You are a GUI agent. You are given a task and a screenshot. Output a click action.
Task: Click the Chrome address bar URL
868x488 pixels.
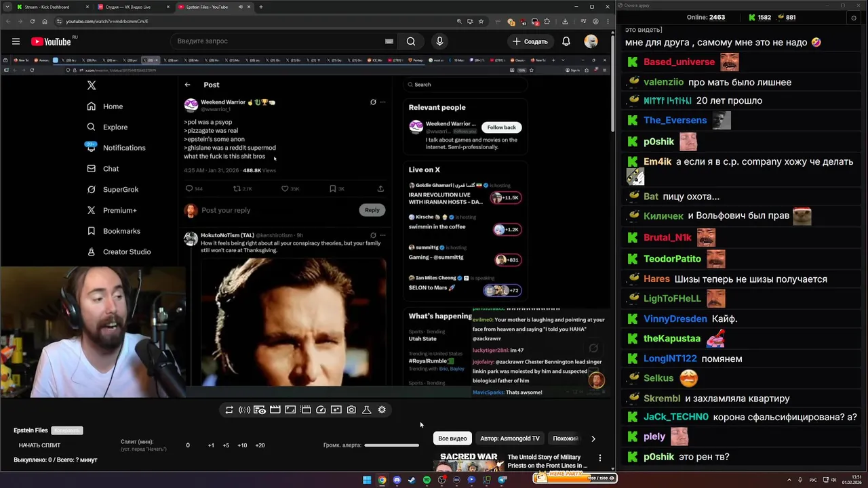click(x=107, y=21)
